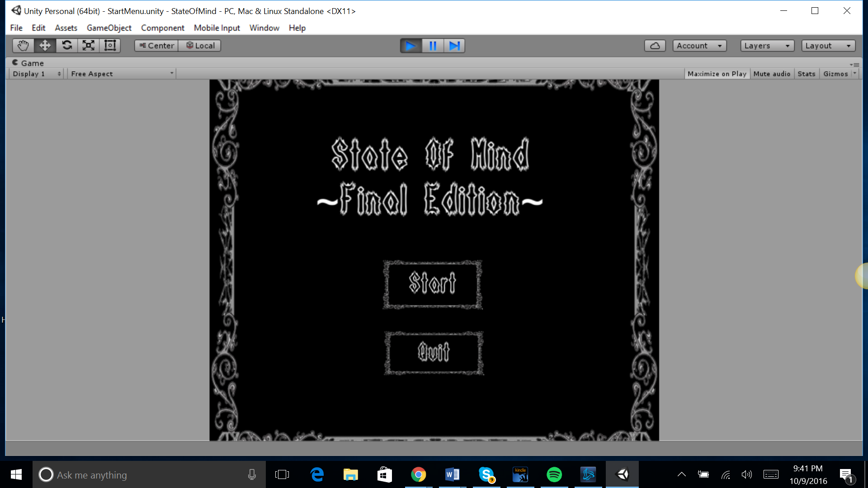Select the Hand tool in Unity toolbar
Image resolution: width=868 pixels, height=488 pixels.
pyautogui.click(x=23, y=46)
